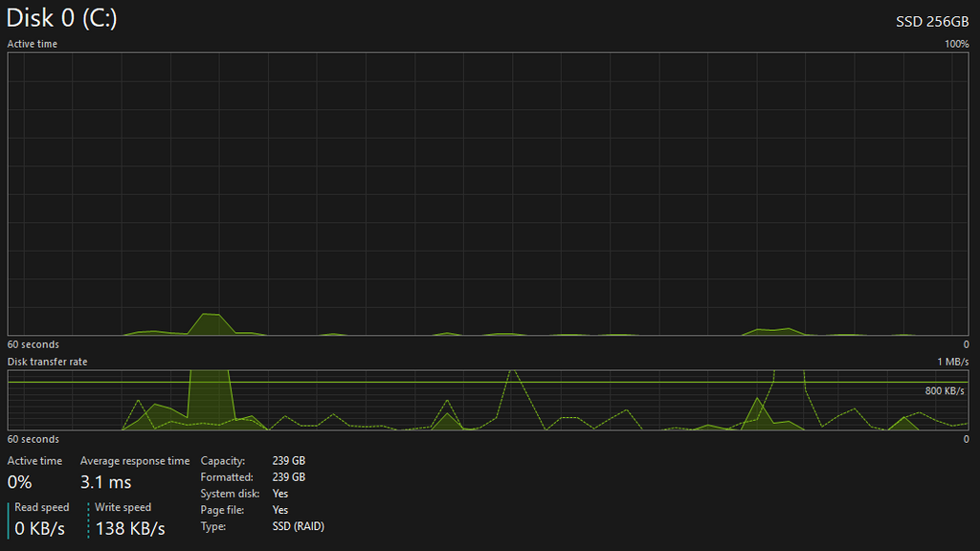Click the Page file Yes value

point(280,510)
